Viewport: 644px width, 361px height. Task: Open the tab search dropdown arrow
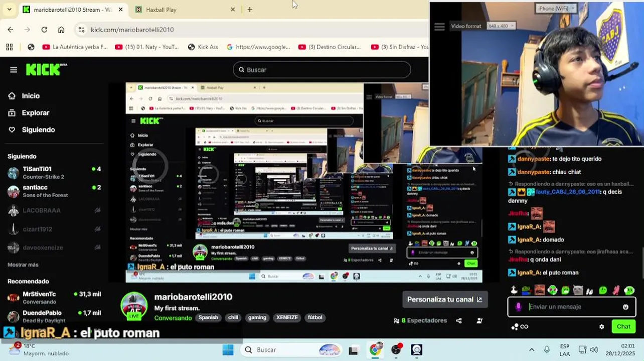pyautogui.click(x=9, y=10)
